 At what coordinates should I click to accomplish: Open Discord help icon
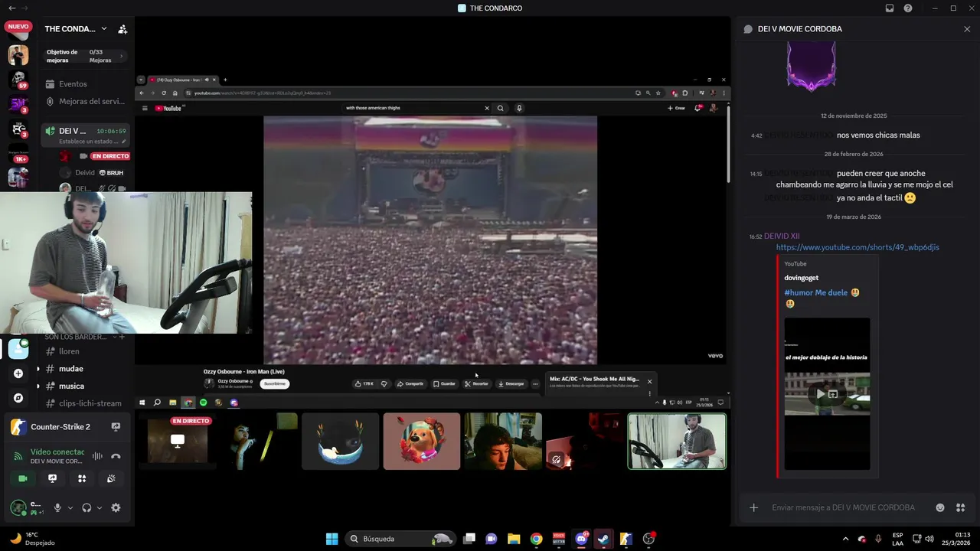tap(908, 8)
